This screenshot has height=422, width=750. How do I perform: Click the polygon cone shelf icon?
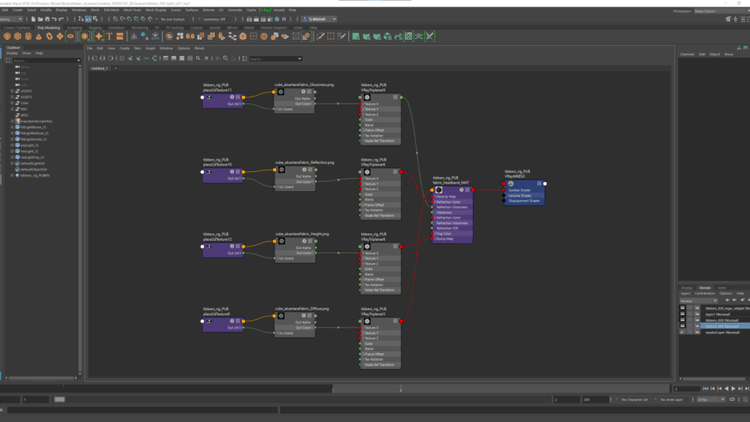tap(39, 36)
